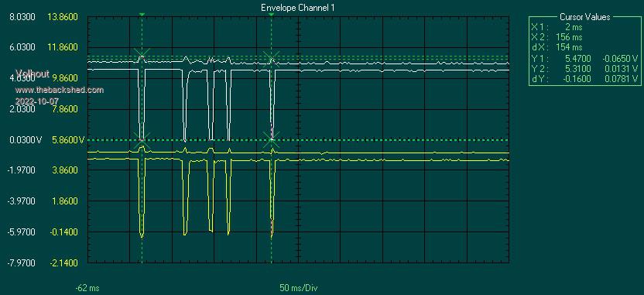The width and height of the screenshot is (644, 295).
Task: Click the www.thebackshed.com watermark link
Action: coord(59,90)
